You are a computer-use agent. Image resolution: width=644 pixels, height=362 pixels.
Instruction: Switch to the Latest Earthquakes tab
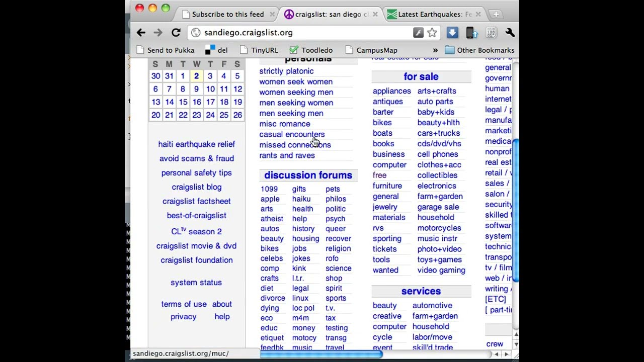coord(434,15)
